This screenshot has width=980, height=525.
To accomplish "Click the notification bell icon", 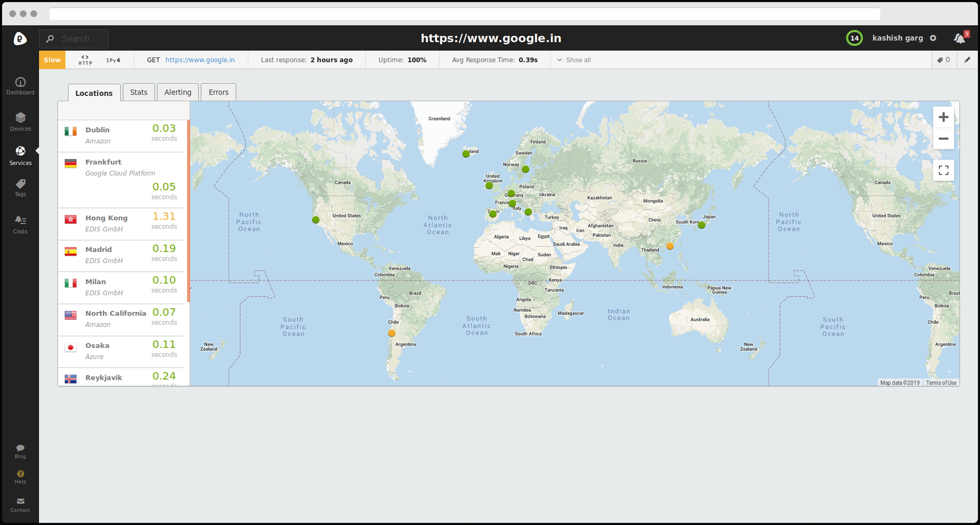I will pos(959,38).
